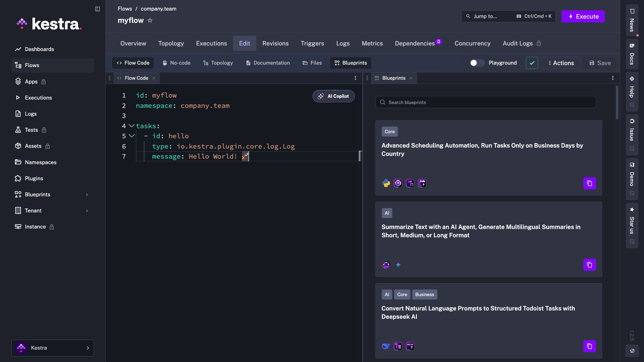
Task: Click the green validation checkmark
Action: (x=532, y=63)
